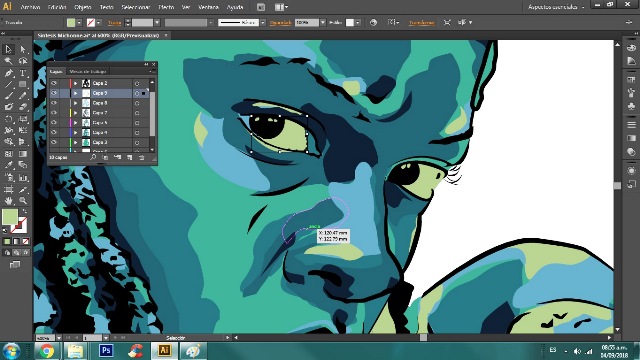Screen dimensions: 640x360
Task: Click the vertical scrollbar thumb of canvas
Action: pos(617,186)
